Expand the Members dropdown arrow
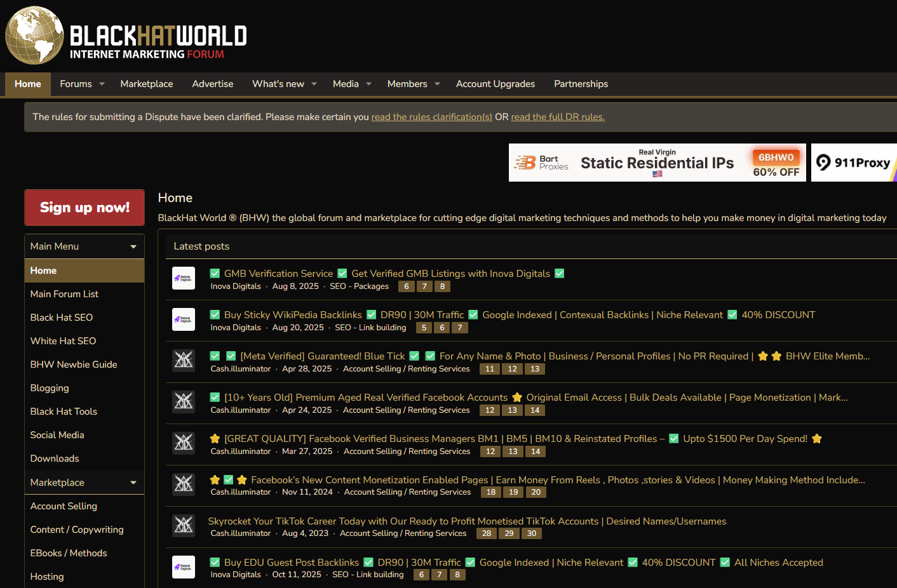897x588 pixels. point(437,84)
